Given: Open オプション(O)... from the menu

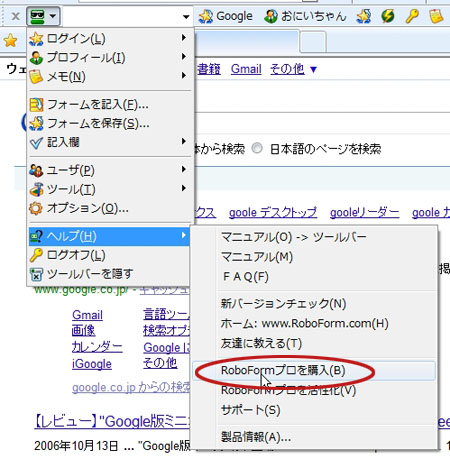Looking at the screenshot, I should coord(109,208).
